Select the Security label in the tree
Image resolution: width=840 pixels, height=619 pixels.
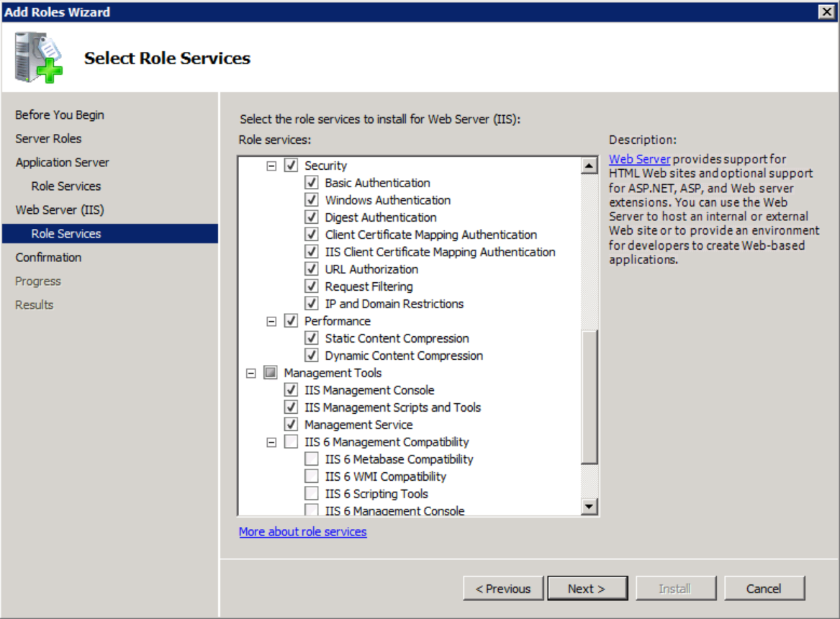pyautogui.click(x=326, y=166)
